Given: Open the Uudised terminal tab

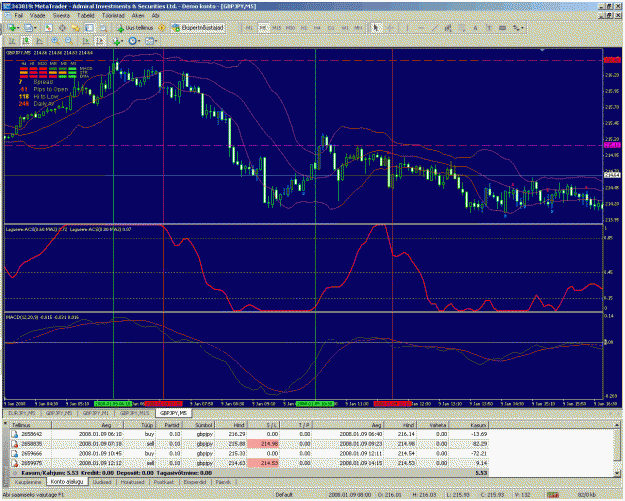Looking at the screenshot, I should point(102,482).
